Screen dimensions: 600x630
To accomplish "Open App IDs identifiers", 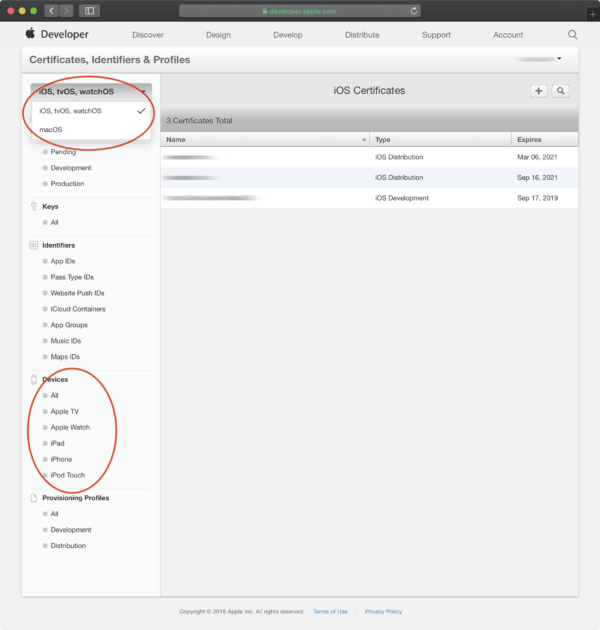I will pyautogui.click(x=63, y=261).
